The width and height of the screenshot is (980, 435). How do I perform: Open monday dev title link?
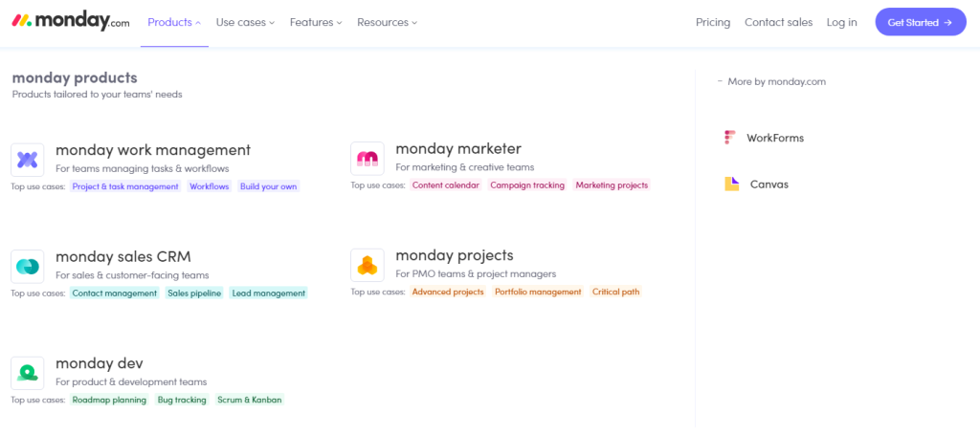click(x=100, y=363)
